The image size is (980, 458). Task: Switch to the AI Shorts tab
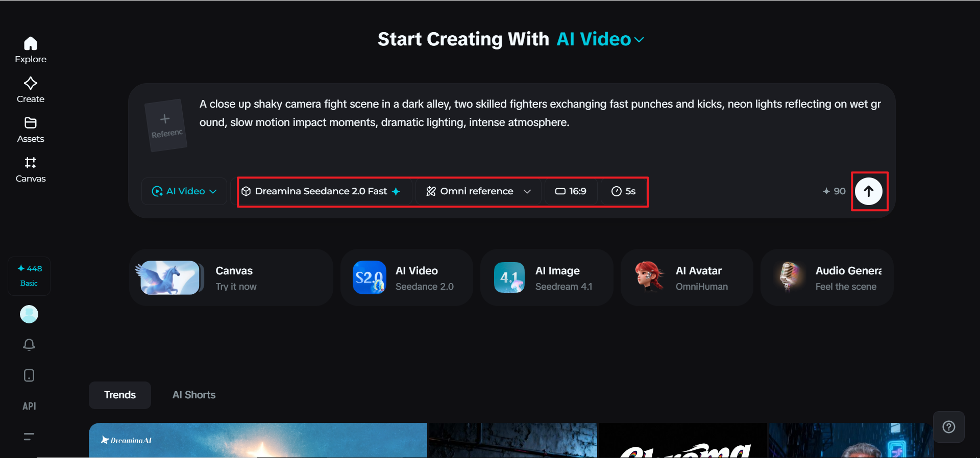click(x=194, y=395)
